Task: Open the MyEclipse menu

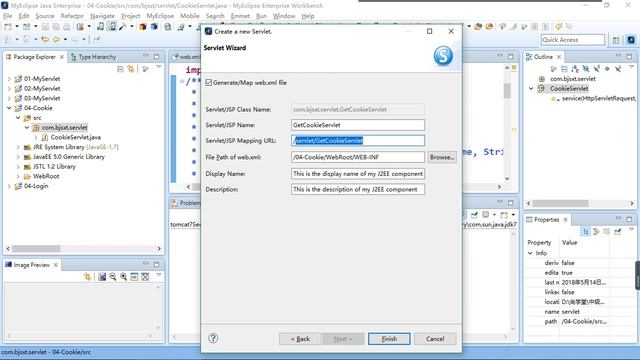Action: click(x=160, y=16)
